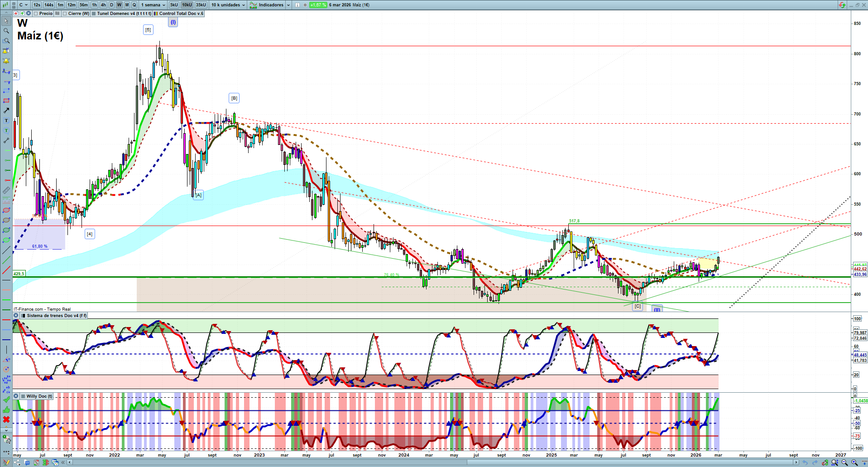868x467 pixels.
Task: Click the alert bell icon
Action: (x=6, y=61)
